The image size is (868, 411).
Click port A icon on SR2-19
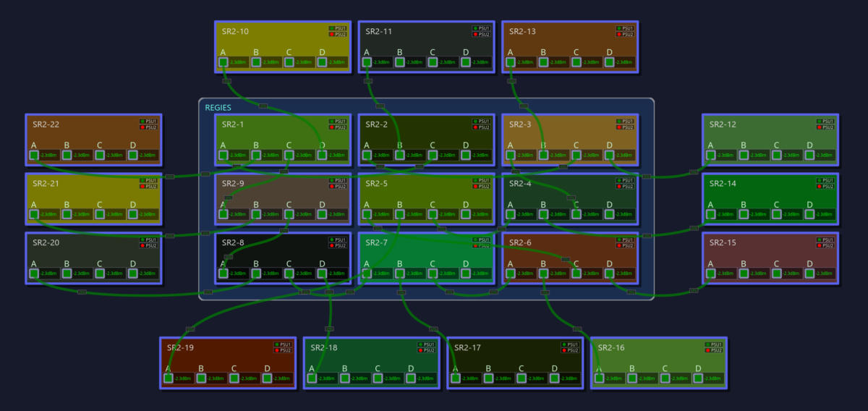tap(169, 378)
